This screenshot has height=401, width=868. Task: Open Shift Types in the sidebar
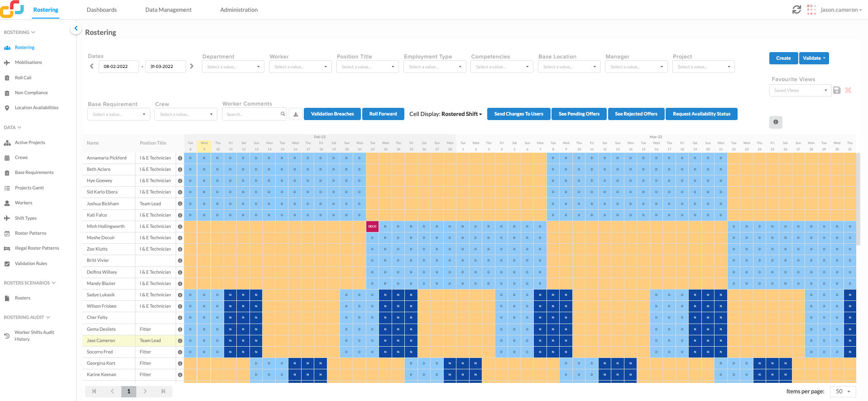coord(26,218)
